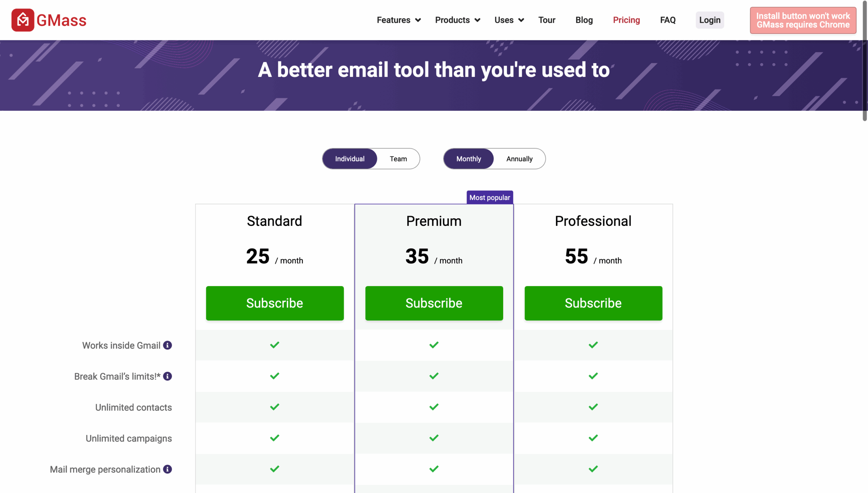
Task: Click Premium checkmark for Works inside Gmail
Action: point(434,345)
